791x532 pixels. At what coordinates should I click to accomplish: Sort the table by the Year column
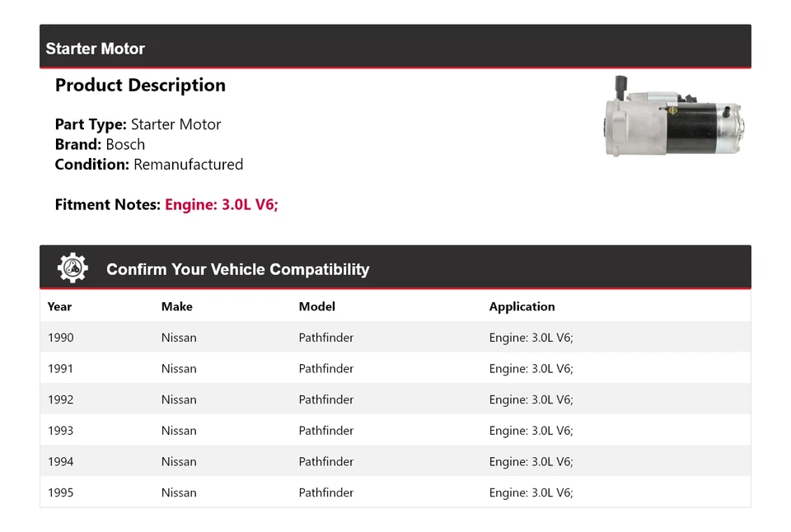[59, 306]
